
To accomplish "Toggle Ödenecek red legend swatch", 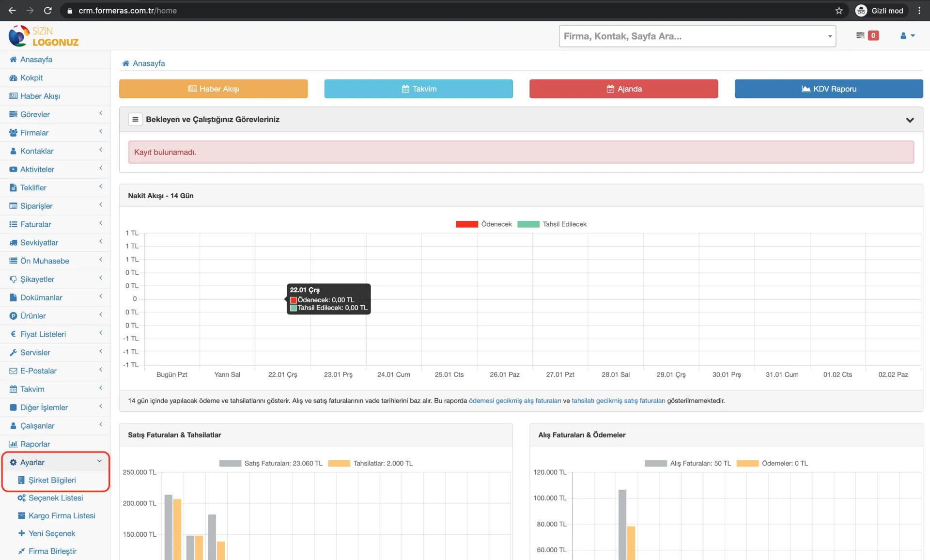I will pos(466,224).
